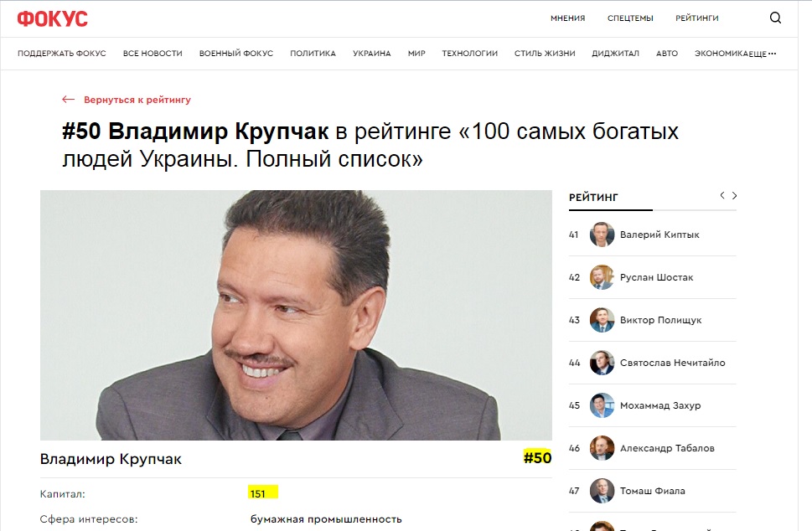Open Виктор Полищук rating entry
Viewport: 812px width, 531px height.
pyautogui.click(x=660, y=320)
